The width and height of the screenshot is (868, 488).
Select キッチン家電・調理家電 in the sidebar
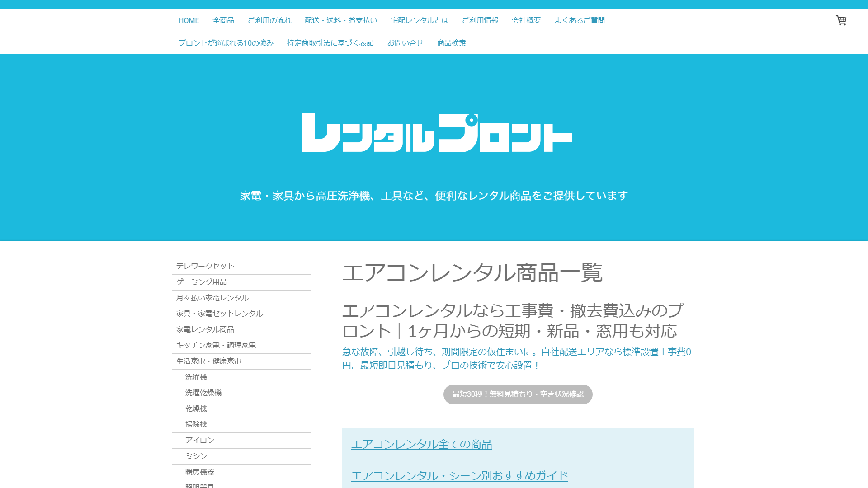pos(241,345)
